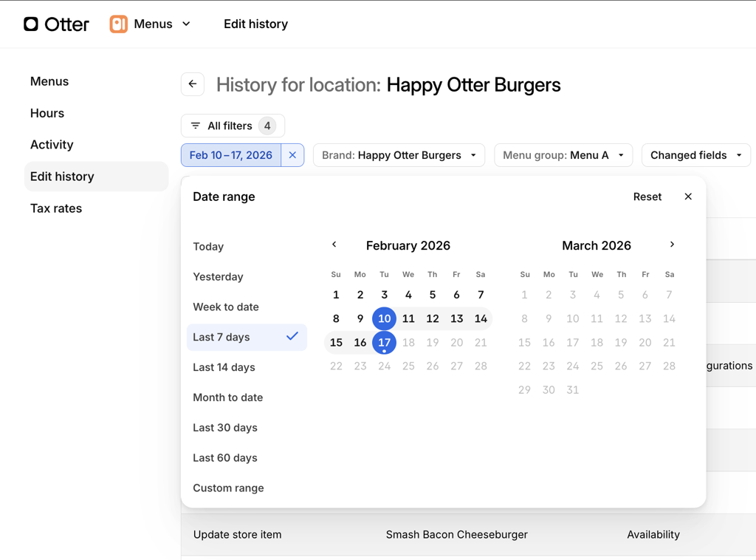
Task: Reset the date range selection
Action: point(647,197)
